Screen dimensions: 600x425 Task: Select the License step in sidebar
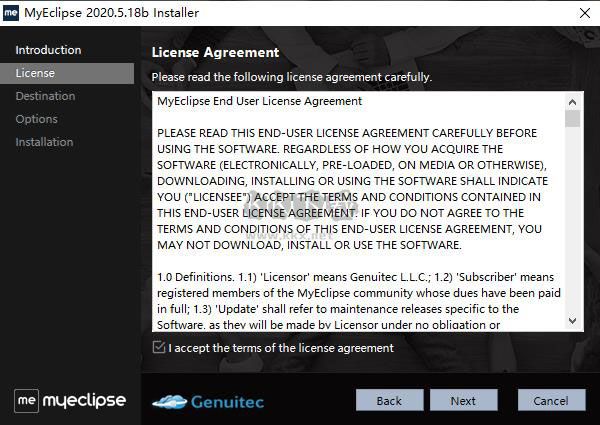tap(35, 73)
